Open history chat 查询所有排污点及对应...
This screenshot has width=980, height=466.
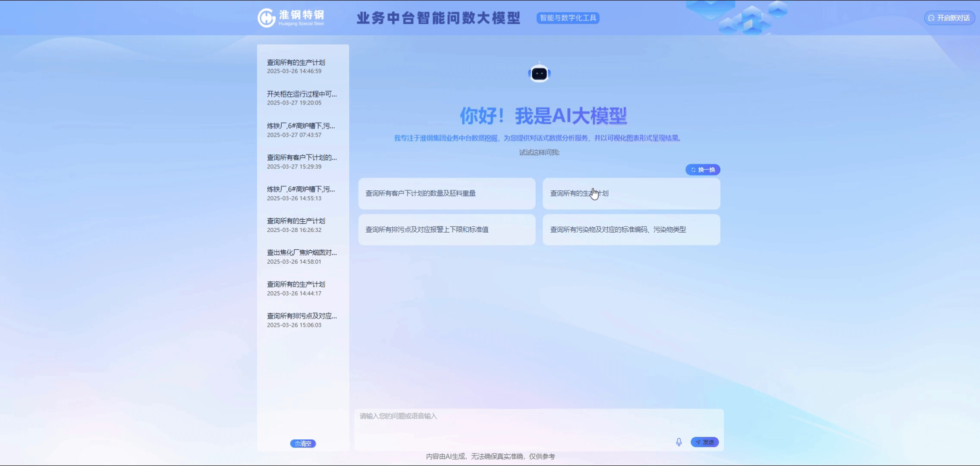302,320
